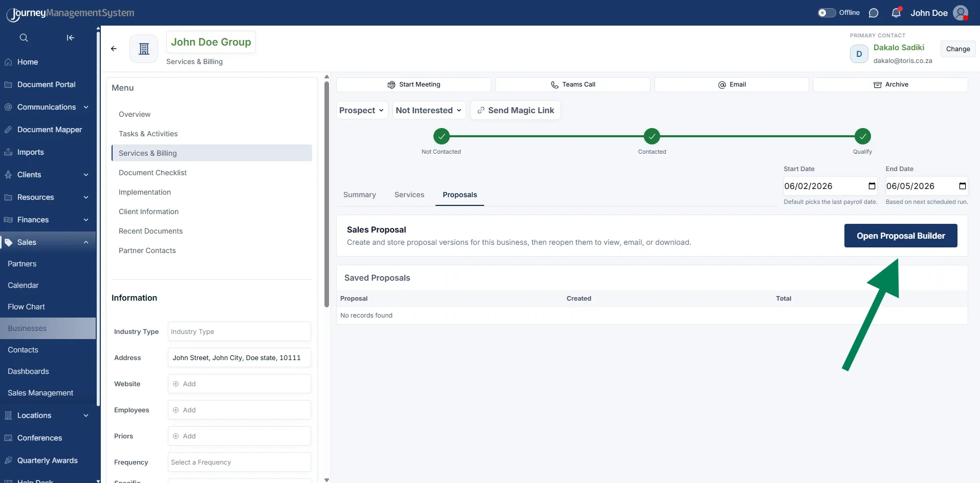Click the Document Mapper pen icon

(8, 130)
